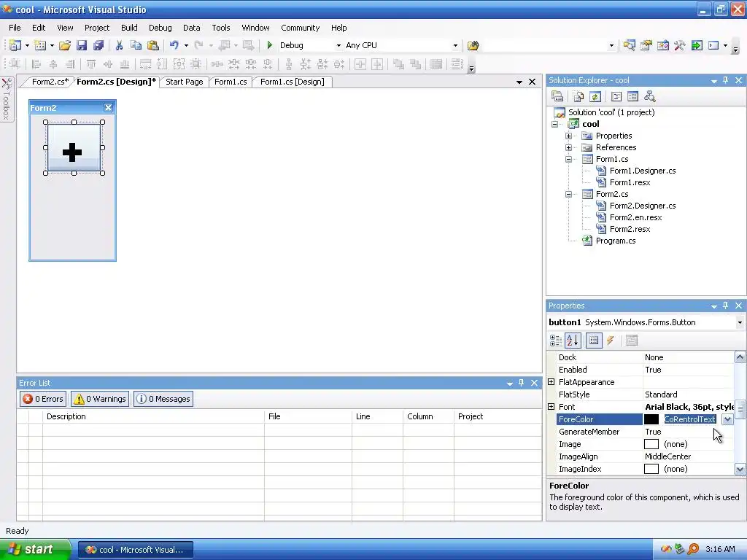Open the Debug configuration dropdown
Viewport: 747px width, 560px height.
coord(338,46)
